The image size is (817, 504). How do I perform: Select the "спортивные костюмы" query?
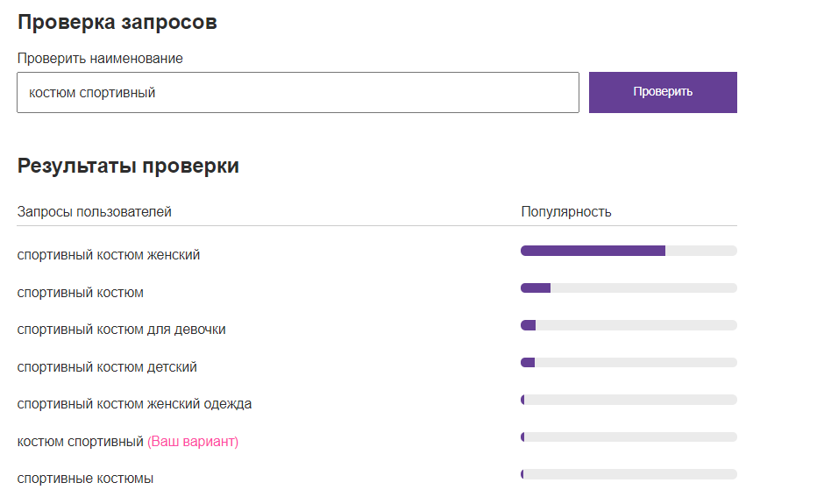85,479
